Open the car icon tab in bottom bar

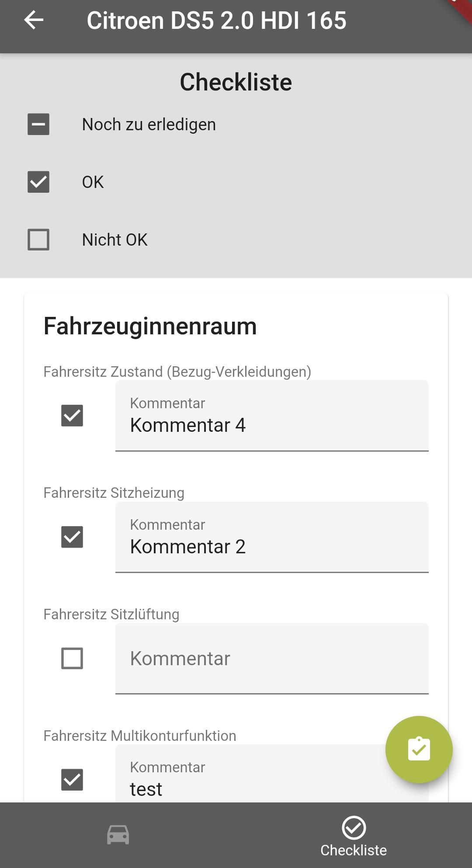point(118,835)
